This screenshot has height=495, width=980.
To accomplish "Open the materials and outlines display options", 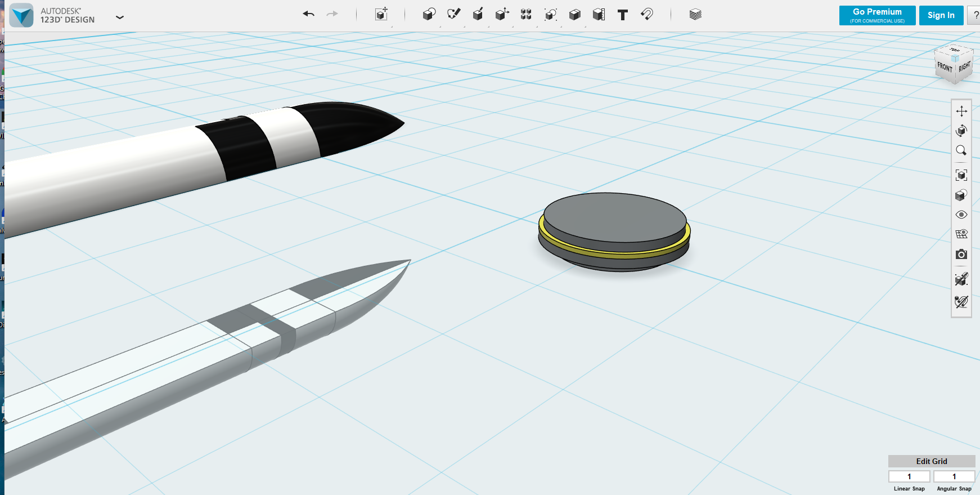I will [961, 195].
